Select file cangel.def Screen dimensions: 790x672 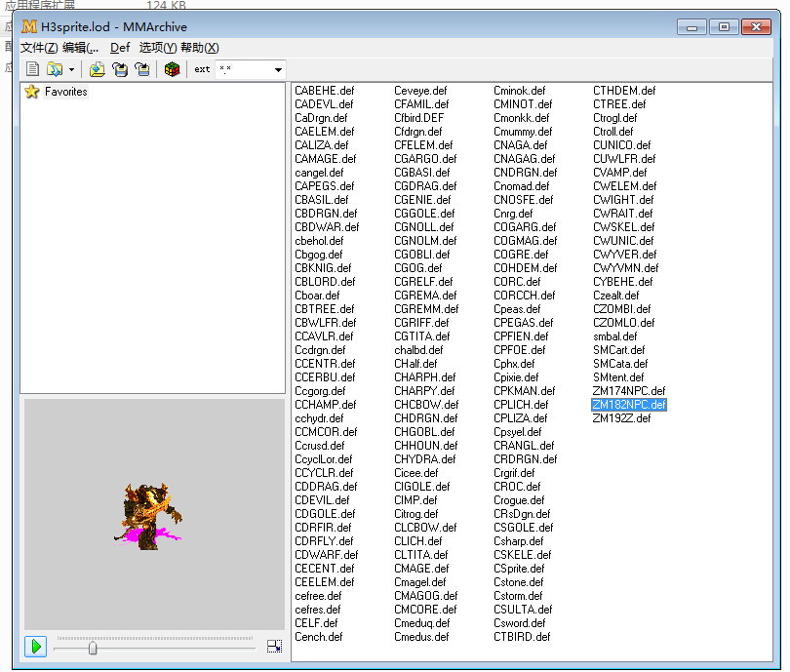click(319, 173)
